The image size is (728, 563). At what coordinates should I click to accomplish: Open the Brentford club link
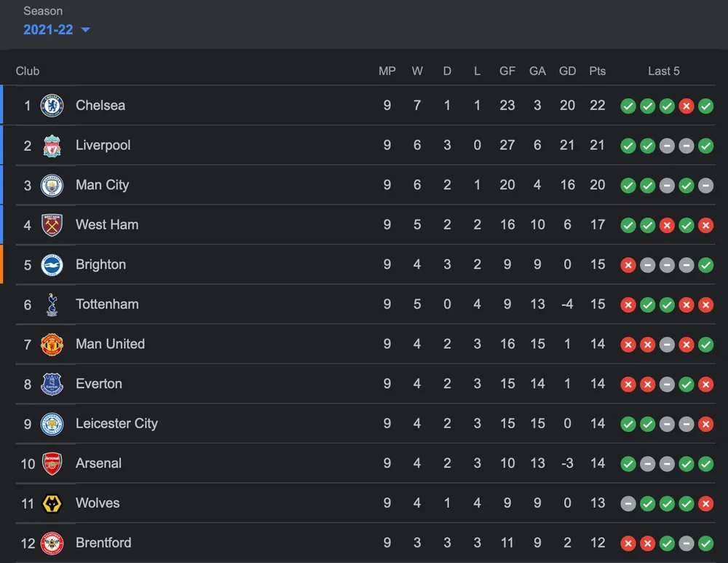pos(103,543)
